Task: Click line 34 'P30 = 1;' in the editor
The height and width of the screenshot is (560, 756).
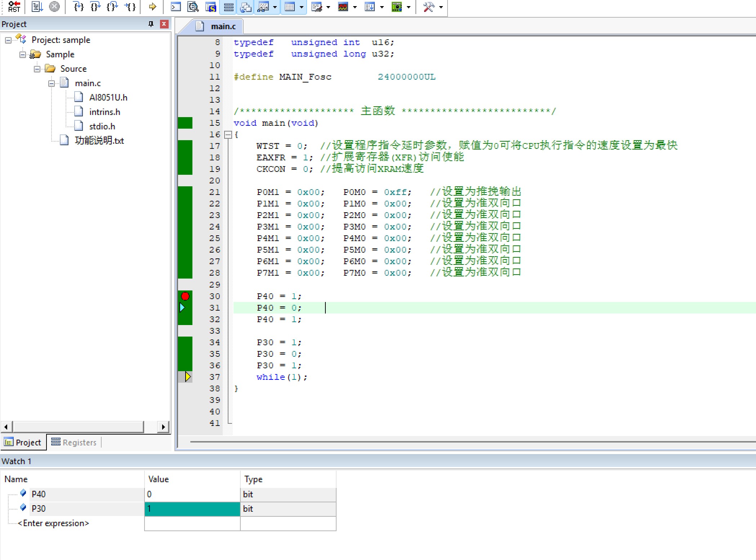Action: click(x=279, y=342)
